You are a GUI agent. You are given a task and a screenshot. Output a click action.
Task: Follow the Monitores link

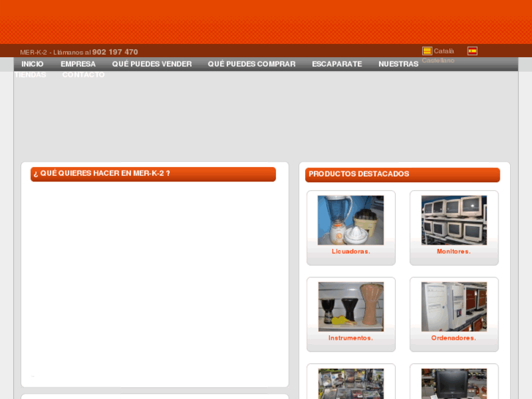tap(454, 252)
